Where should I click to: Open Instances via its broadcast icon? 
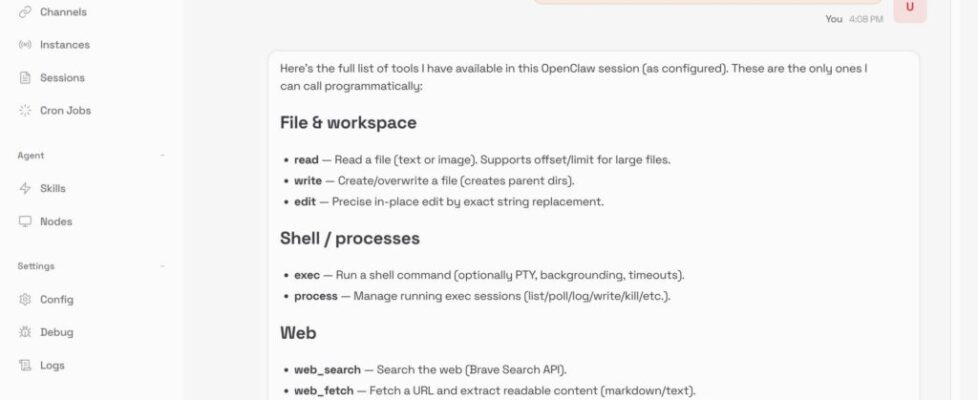click(x=25, y=45)
